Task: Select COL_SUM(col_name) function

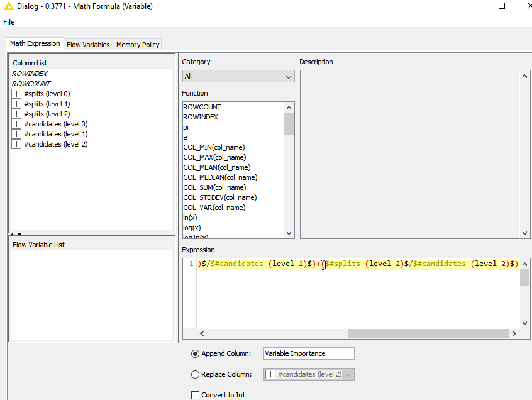Action: 214,187
